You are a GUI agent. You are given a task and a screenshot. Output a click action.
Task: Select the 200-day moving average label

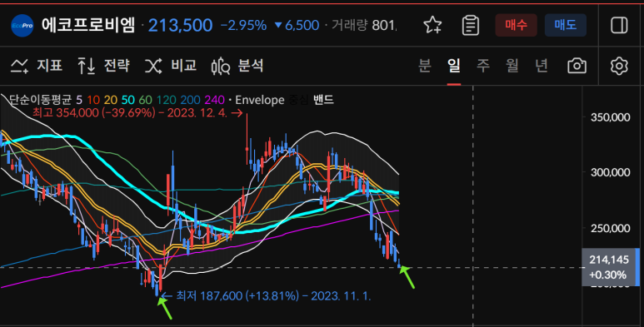tap(190, 100)
